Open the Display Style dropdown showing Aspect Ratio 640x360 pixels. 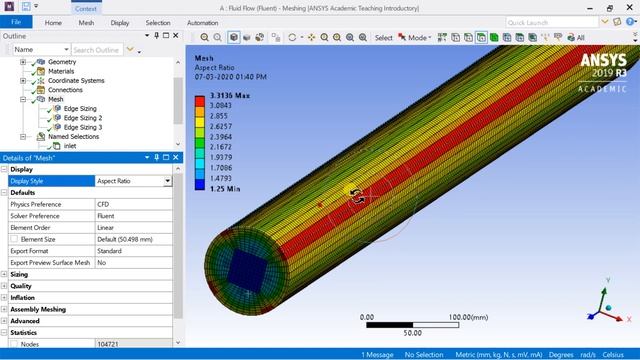pyautogui.click(x=167, y=181)
